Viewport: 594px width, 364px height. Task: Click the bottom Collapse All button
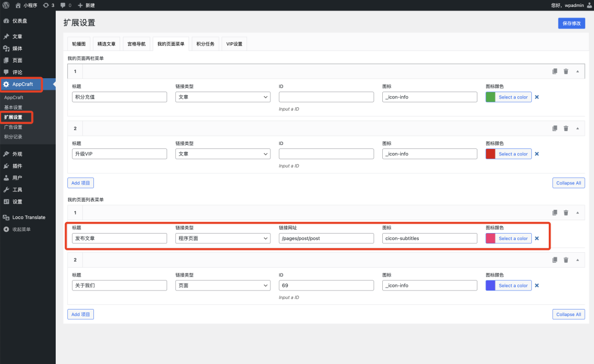coord(568,314)
